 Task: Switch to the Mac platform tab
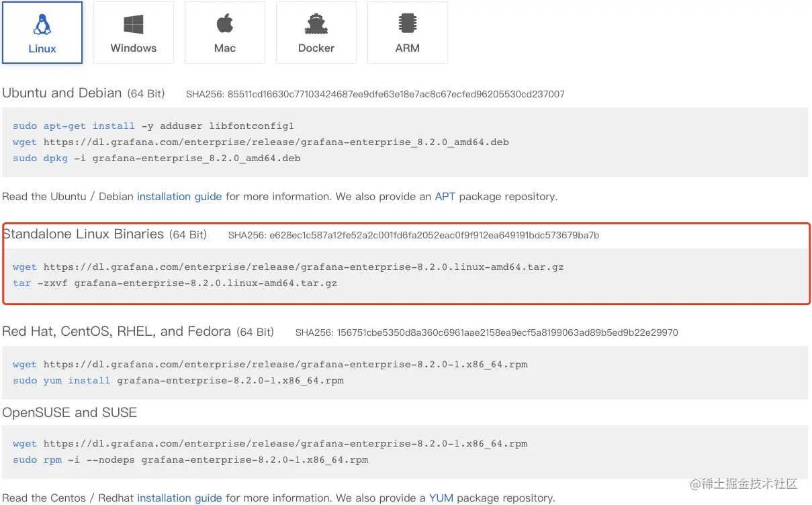point(225,32)
